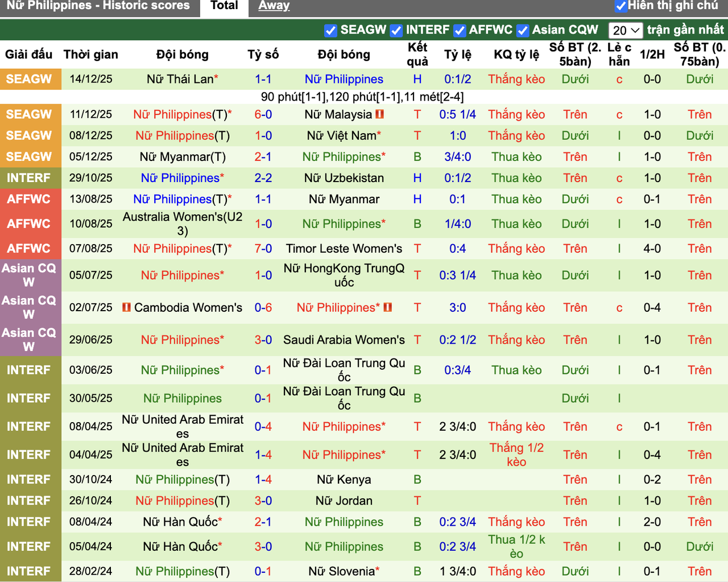Click the 0:5 1/4 odds for Malaysia match
The width and height of the screenshot is (728, 582).
(458, 114)
